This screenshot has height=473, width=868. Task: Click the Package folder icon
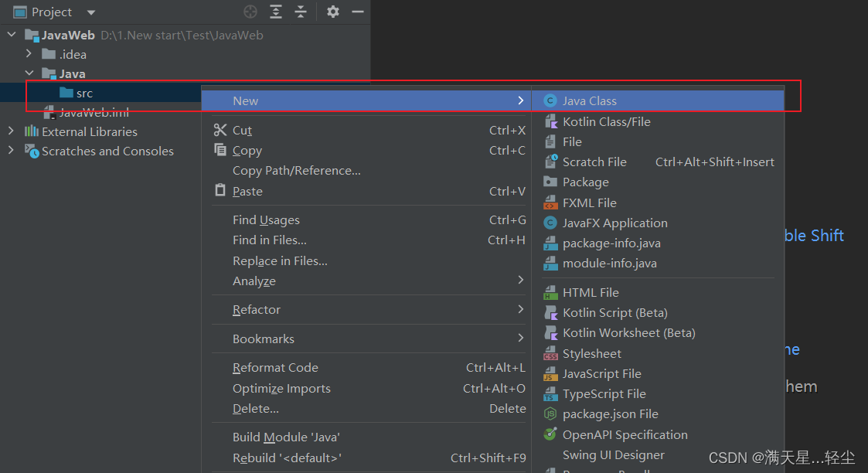click(550, 182)
